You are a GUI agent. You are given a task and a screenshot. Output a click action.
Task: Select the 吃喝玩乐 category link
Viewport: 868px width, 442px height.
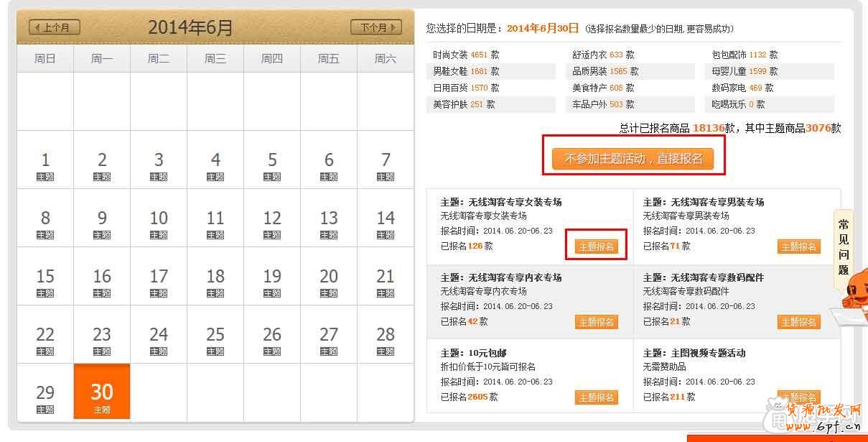pos(733,103)
